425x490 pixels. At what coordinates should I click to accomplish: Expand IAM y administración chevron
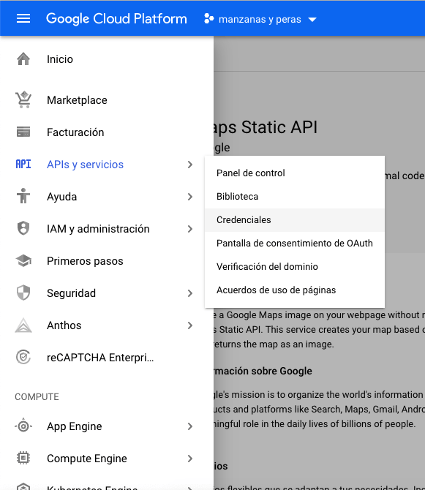click(x=190, y=229)
